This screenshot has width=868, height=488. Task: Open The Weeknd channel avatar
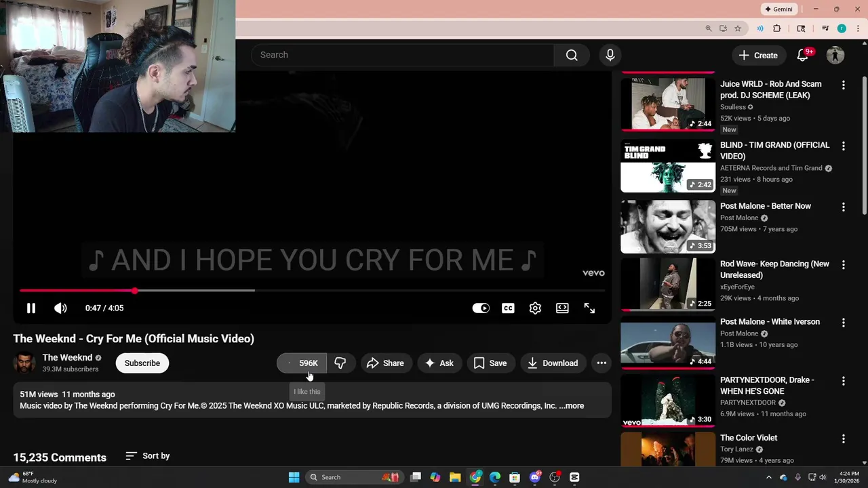[x=24, y=363]
